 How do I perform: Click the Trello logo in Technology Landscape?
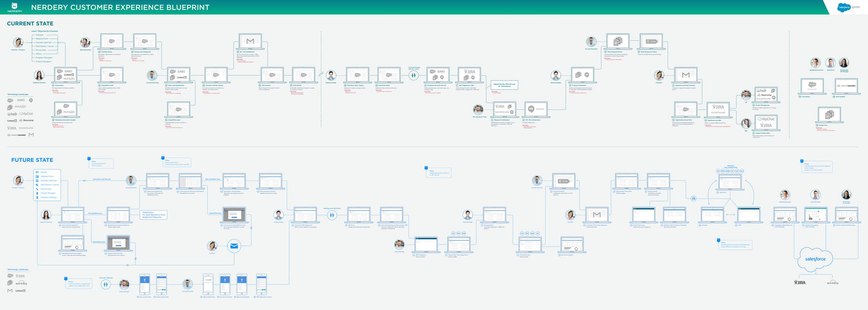point(12,114)
